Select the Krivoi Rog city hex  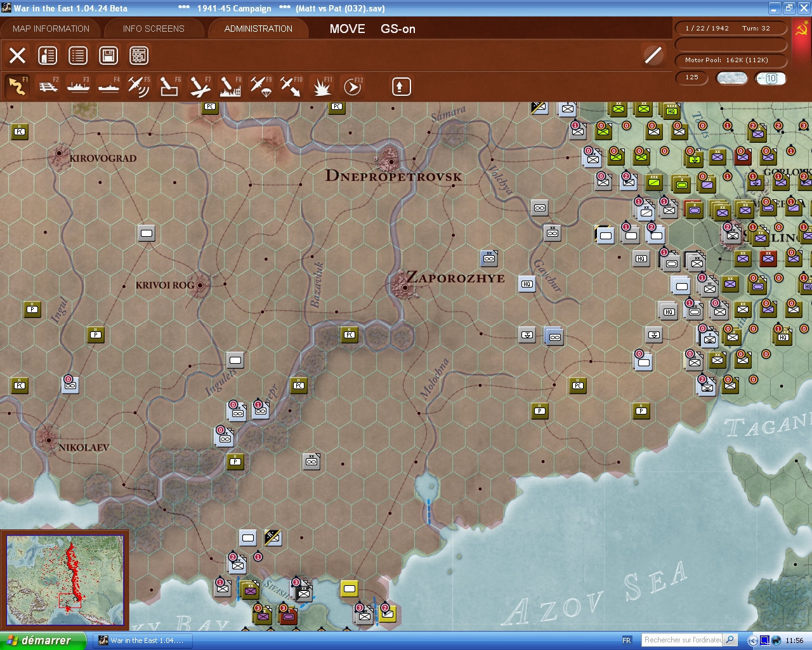[x=200, y=285]
